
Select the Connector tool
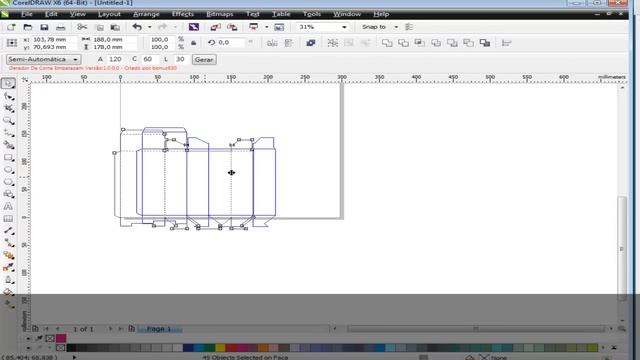(8, 243)
